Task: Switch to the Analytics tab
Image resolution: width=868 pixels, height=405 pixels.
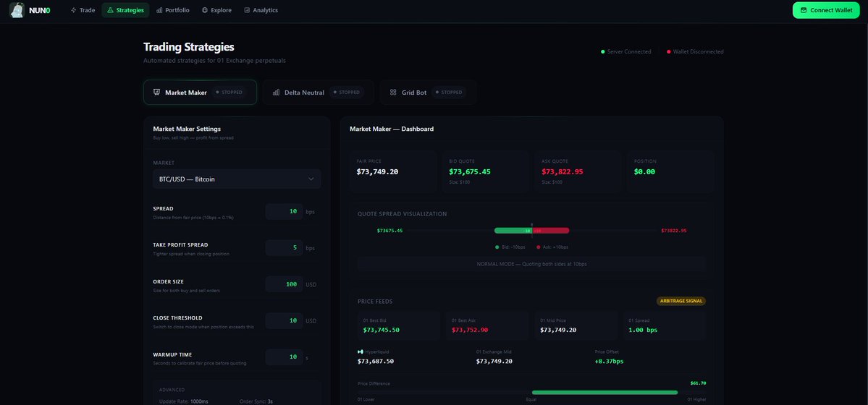Action: 261,10
